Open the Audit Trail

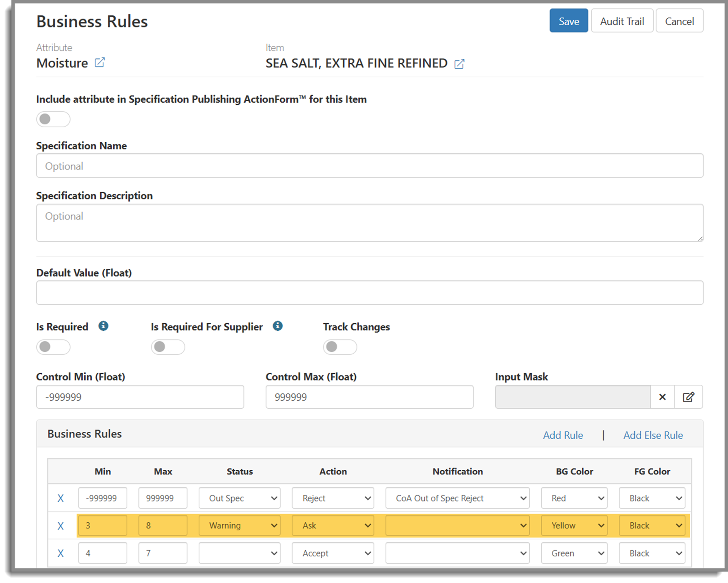coord(622,21)
